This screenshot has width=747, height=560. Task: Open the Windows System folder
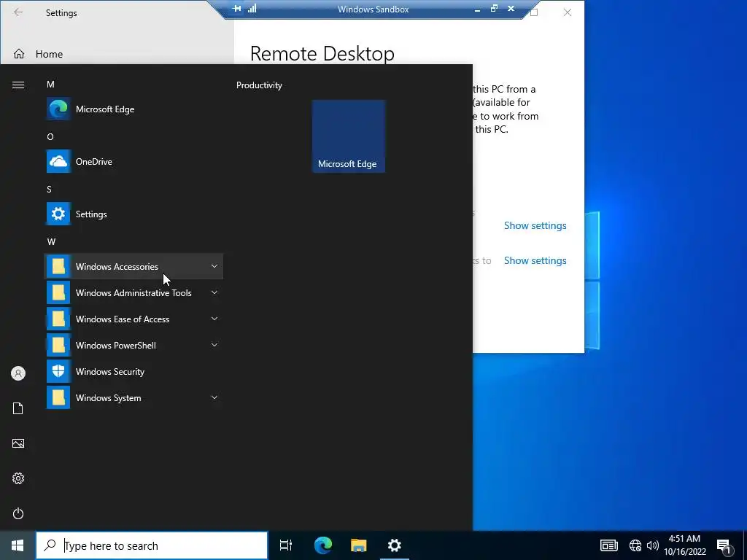133,397
